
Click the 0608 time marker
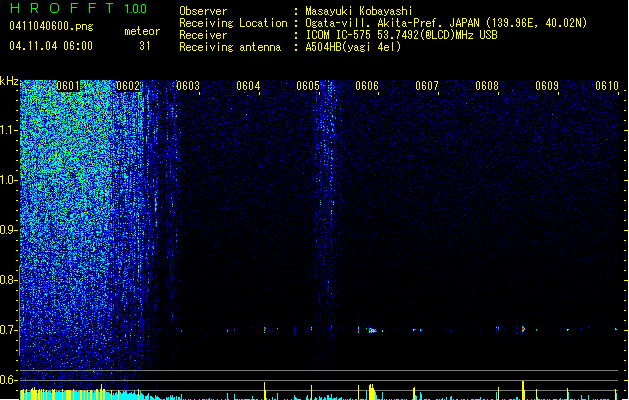487,86
